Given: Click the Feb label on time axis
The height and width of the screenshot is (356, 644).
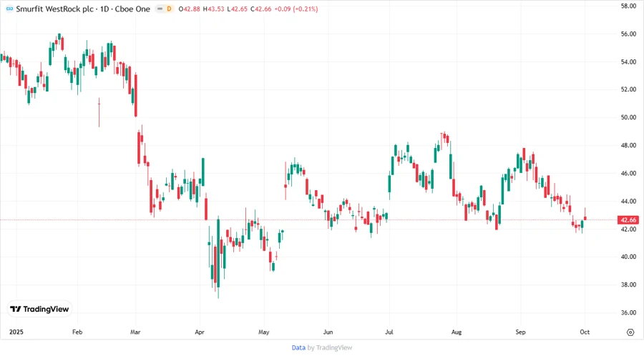Looking at the screenshot, I should click(x=77, y=332).
